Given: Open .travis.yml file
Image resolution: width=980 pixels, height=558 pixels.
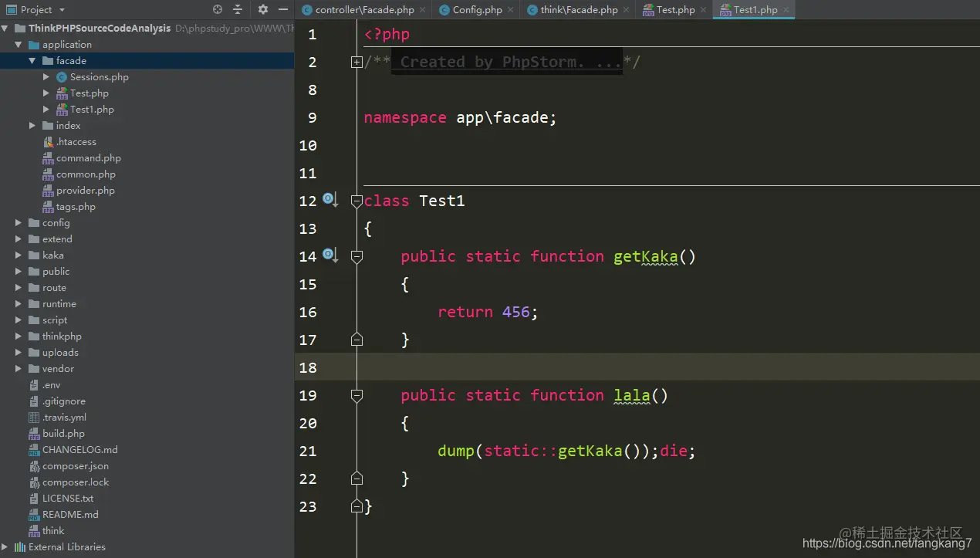Looking at the screenshot, I should 64,418.
